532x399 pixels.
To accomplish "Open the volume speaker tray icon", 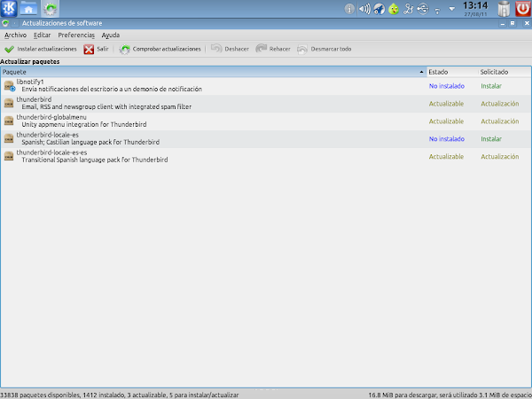I will pyautogui.click(x=364, y=9).
